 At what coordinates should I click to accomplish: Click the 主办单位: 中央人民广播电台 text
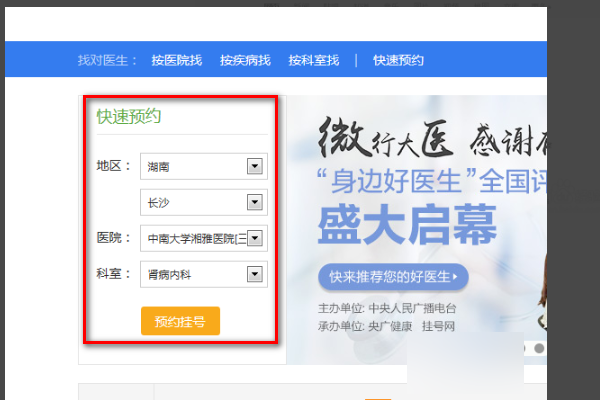tap(387, 308)
